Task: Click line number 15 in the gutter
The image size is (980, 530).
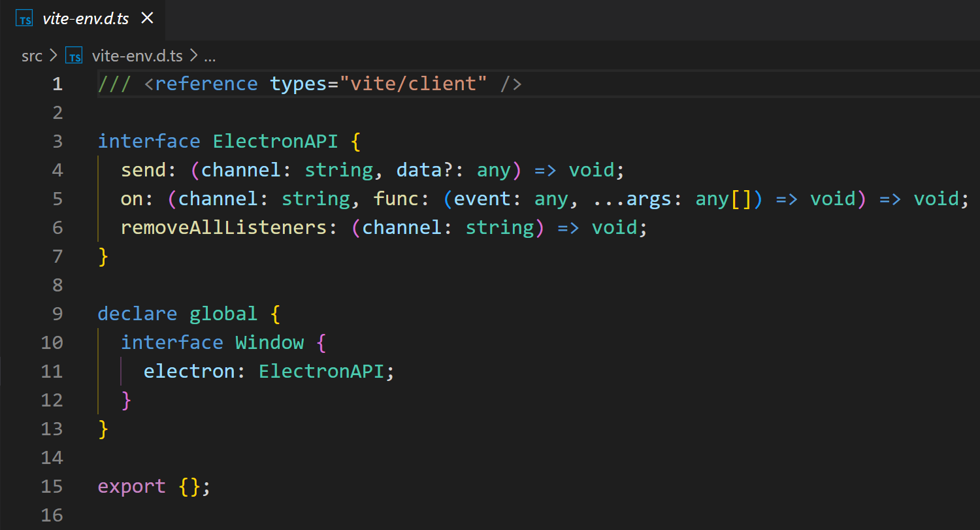Action: 52,486
